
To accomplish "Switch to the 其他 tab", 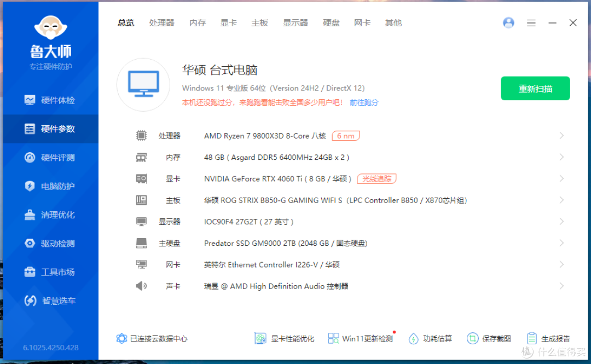I will coord(393,22).
